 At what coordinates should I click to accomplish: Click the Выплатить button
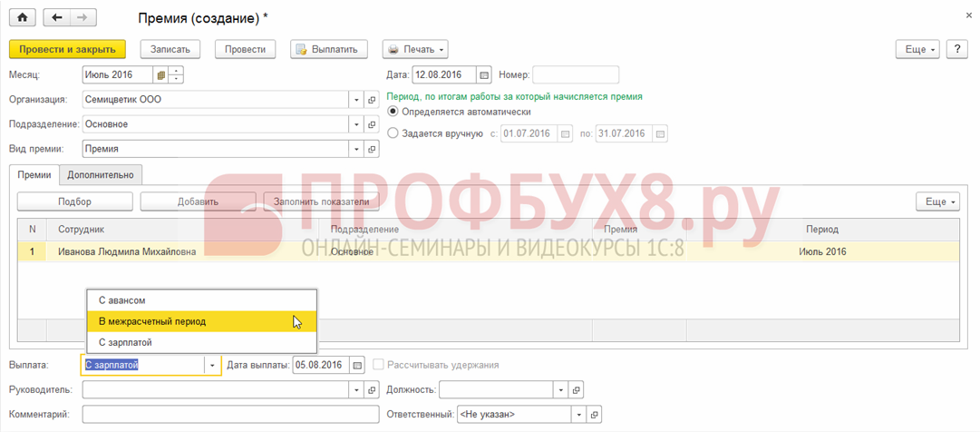click(329, 49)
